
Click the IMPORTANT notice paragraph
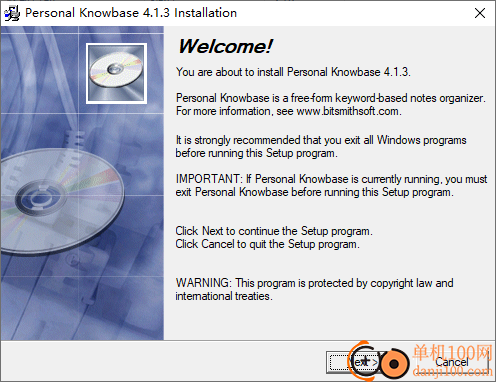tap(331, 186)
